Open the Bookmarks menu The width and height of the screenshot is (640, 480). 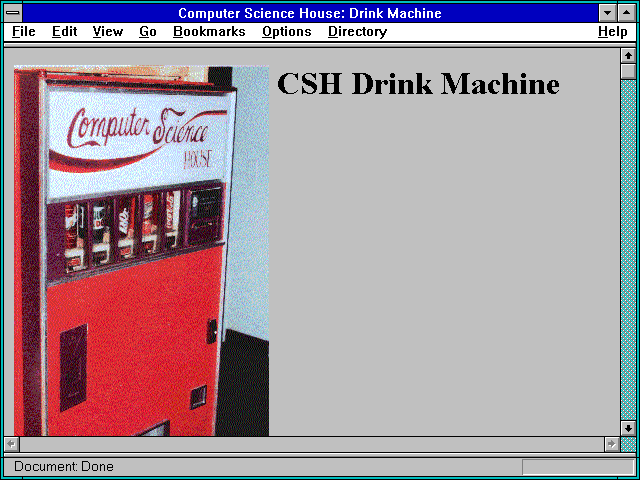click(x=209, y=31)
